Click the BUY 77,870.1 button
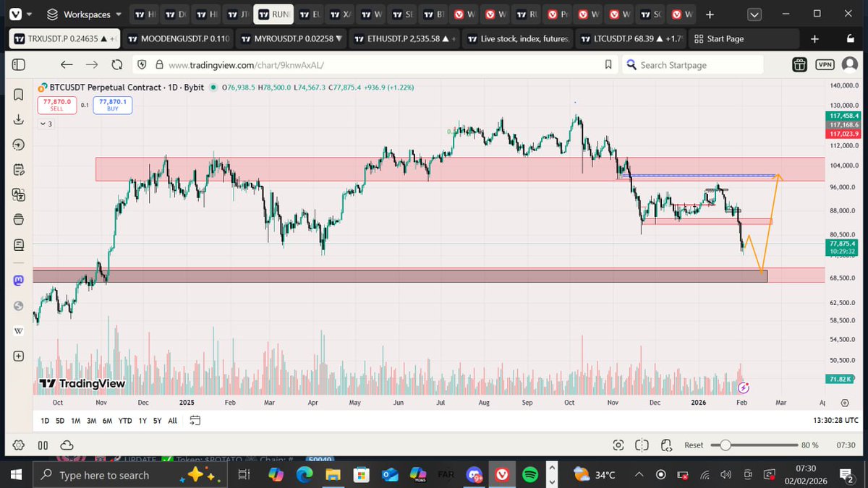 click(113, 105)
